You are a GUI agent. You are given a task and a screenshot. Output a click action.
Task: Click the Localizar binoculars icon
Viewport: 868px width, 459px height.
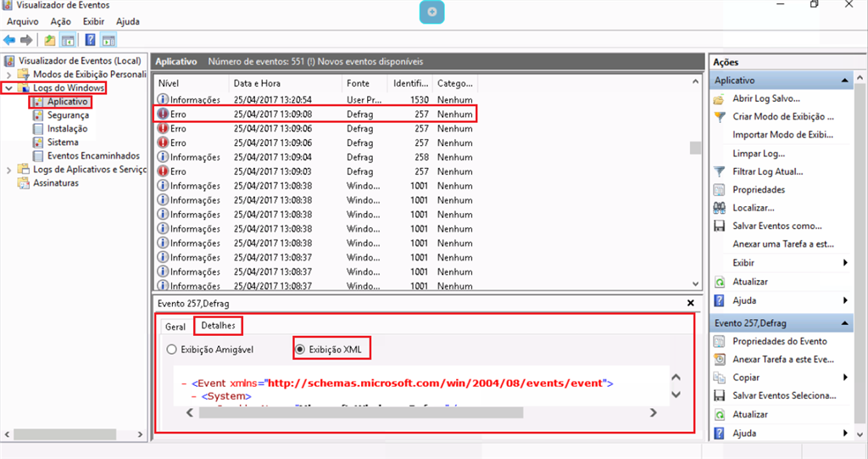click(719, 208)
